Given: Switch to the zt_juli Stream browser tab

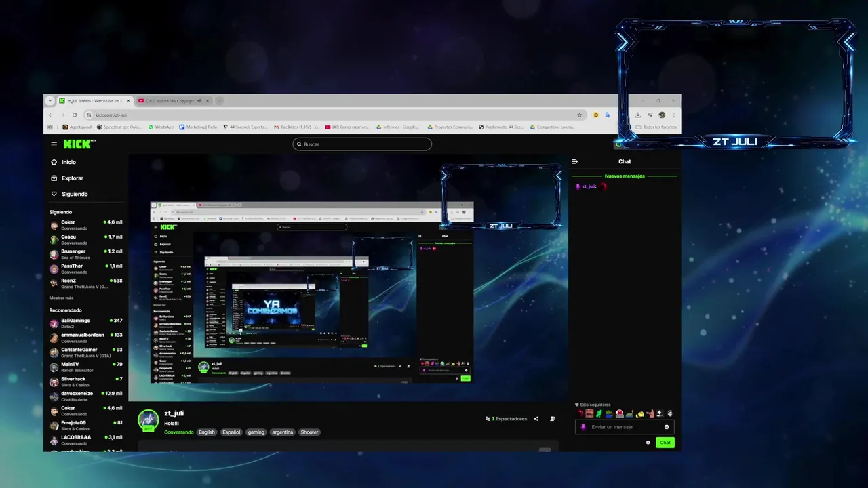Looking at the screenshot, I should [x=95, y=100].
